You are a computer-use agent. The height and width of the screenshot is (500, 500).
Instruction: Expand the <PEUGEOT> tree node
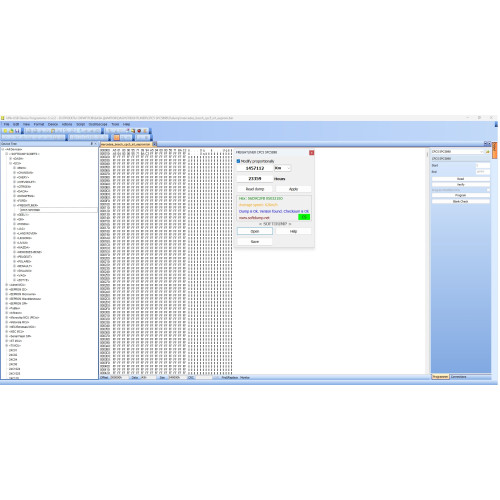click(14, 257)
